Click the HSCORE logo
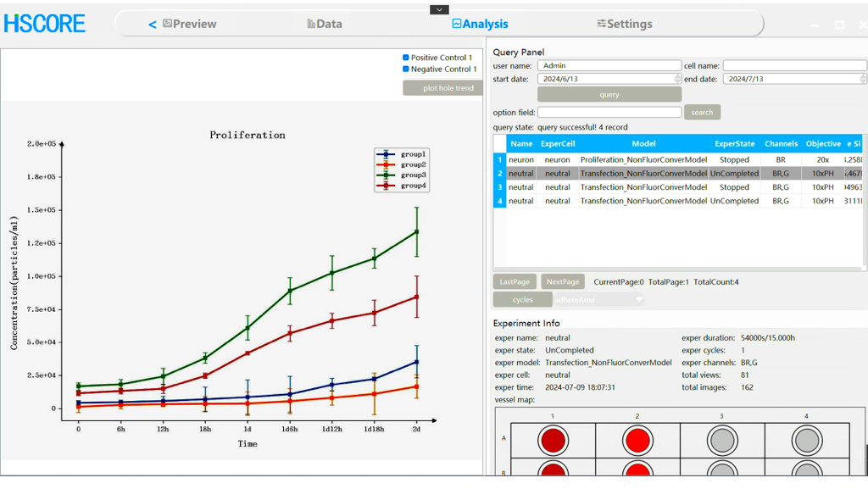 pos(45,24)
